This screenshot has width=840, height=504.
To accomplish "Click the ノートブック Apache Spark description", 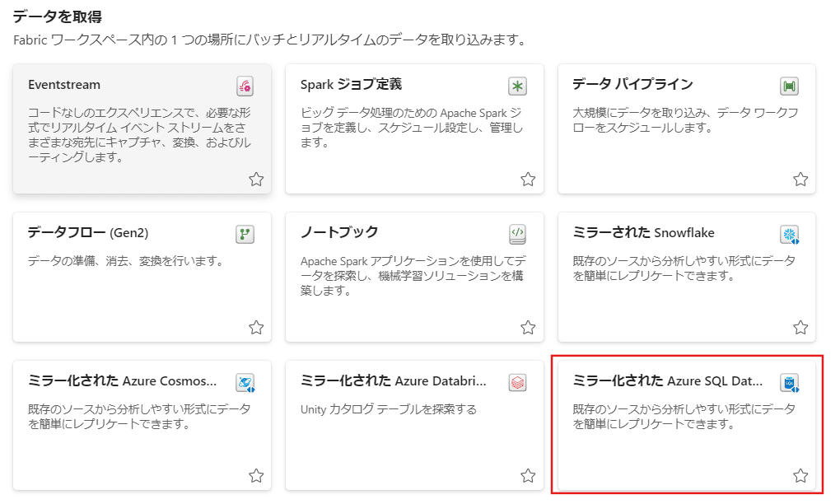I will pyautogui.click(x=413, y=276).
